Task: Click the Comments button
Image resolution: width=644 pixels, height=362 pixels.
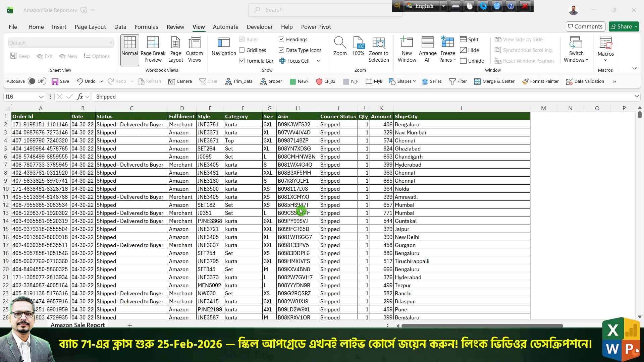Action: tap(585, 26)
